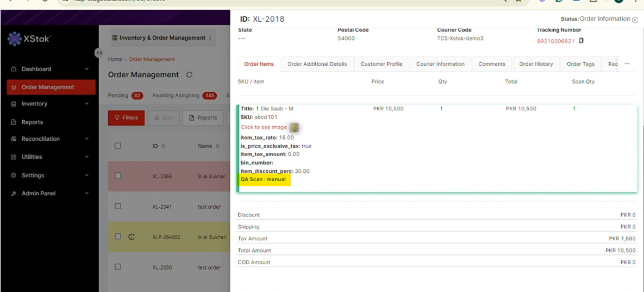Tick the checkbox for order XL-2041
The width and height of the screenshot is (644, 292).
118,206
